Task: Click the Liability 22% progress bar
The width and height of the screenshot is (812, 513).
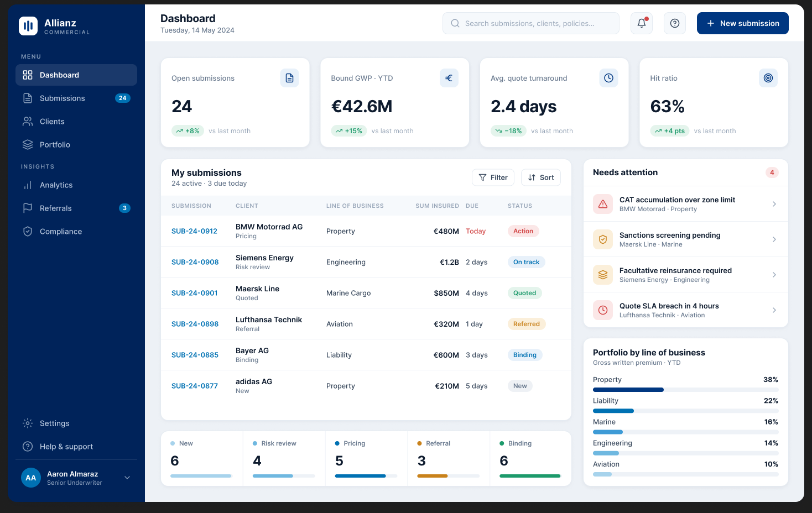Action: [685, 411]
